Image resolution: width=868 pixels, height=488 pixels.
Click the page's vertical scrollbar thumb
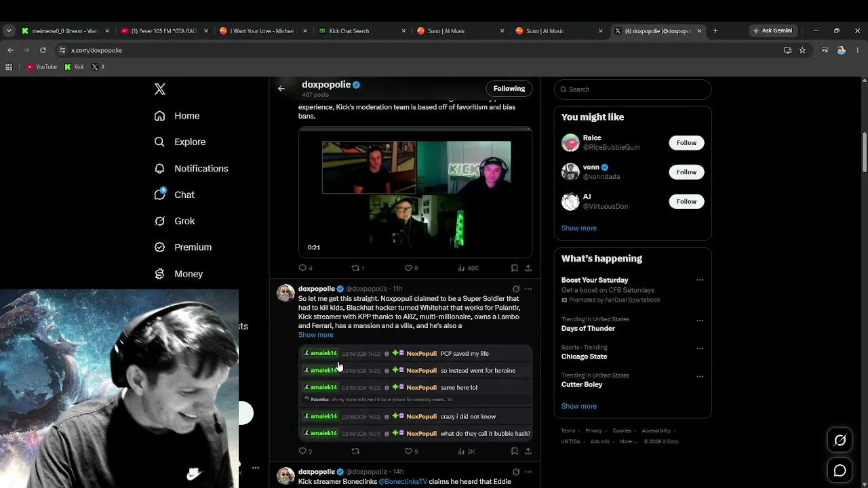(x=865, y=152)
